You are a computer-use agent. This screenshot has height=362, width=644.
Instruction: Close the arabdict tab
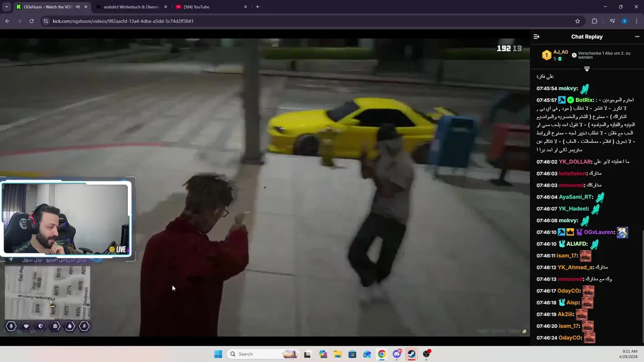(x=166, y=7)
